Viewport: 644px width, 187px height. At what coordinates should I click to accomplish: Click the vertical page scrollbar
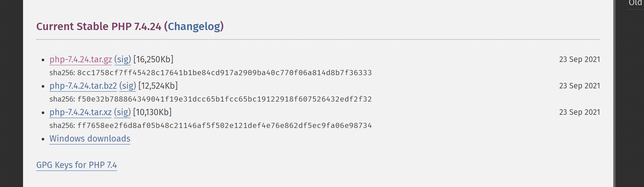tap(614, 93)
